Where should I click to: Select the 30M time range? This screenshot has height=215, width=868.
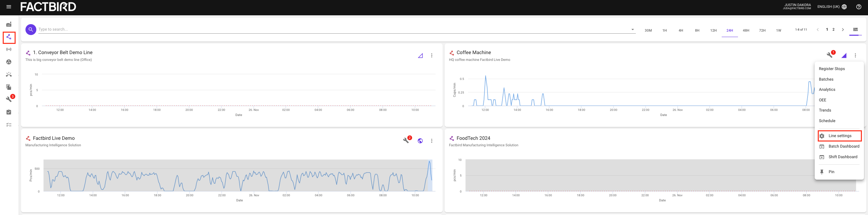click(x=648, y=30)
